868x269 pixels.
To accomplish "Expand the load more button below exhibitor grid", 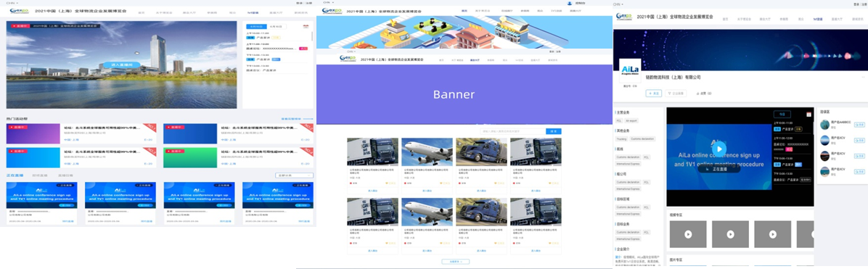I will [456, 261].
